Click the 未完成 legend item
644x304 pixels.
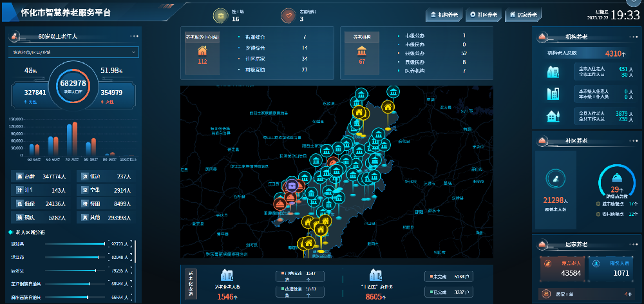[439, 276]
